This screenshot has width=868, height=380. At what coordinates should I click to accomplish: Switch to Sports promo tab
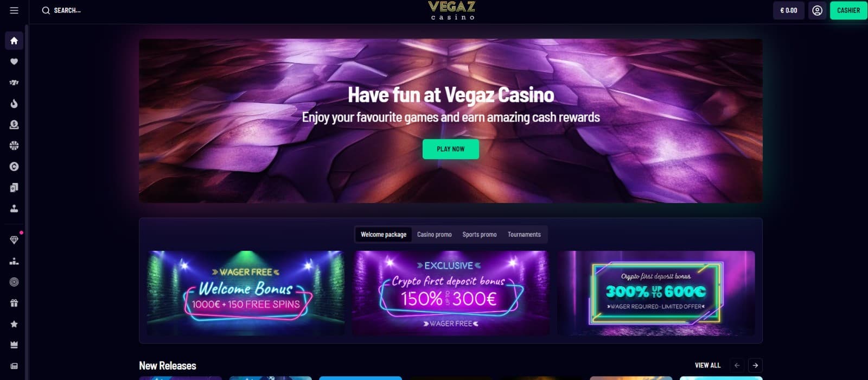click(480, 235)
